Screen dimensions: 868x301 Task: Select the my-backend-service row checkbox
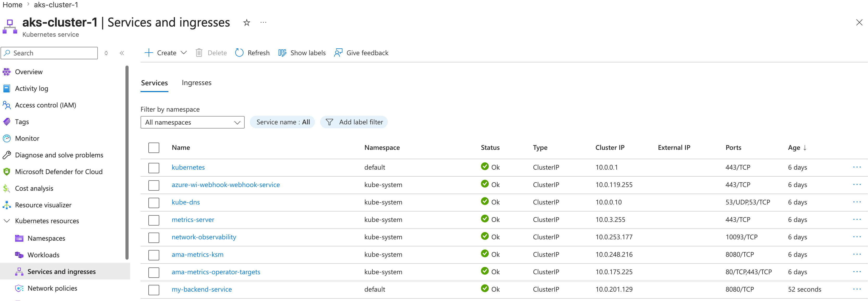[x=154, y=290]
